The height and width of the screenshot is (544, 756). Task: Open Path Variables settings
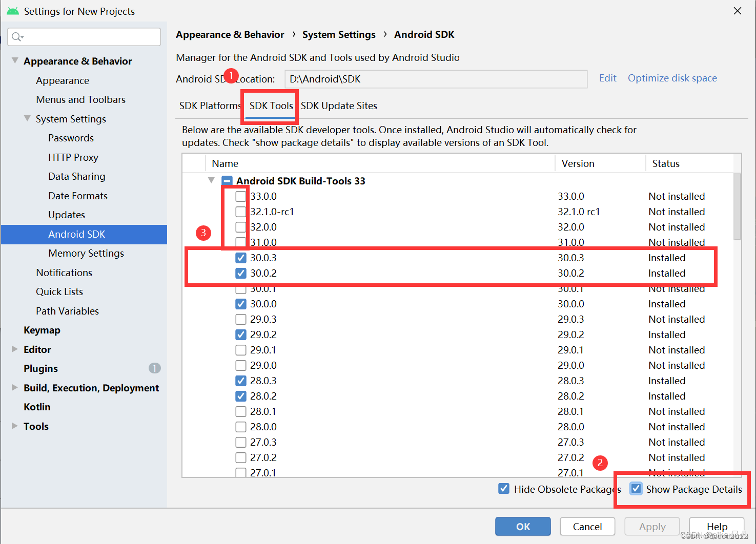(x=67, y=311)
